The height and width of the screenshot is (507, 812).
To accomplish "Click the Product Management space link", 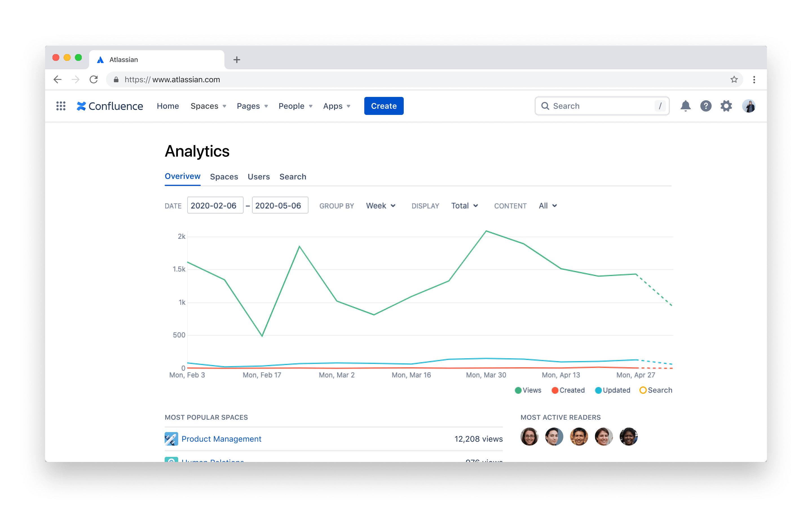I will 221,439.
